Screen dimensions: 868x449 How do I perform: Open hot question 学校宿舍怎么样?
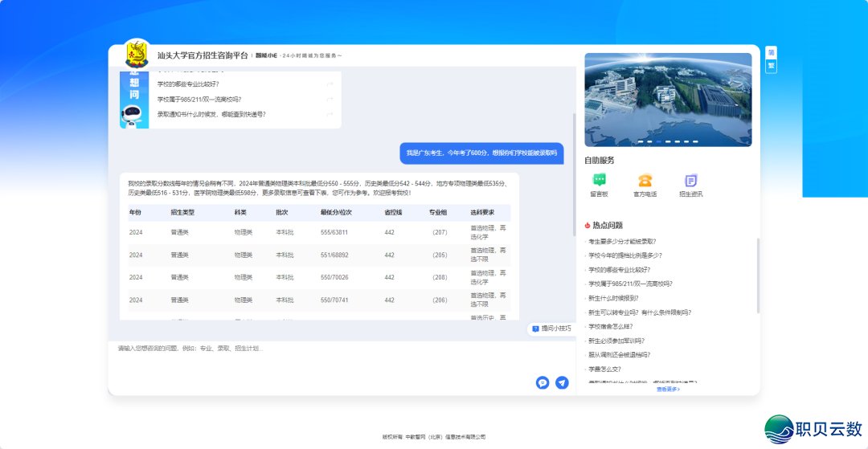[610, 326]
